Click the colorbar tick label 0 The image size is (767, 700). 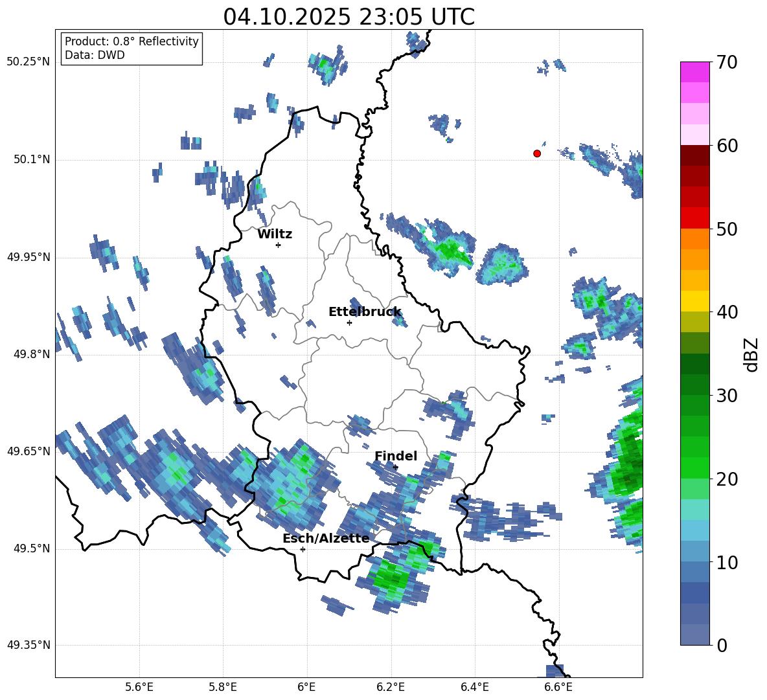pyautogui.click(x=722, y=645)
